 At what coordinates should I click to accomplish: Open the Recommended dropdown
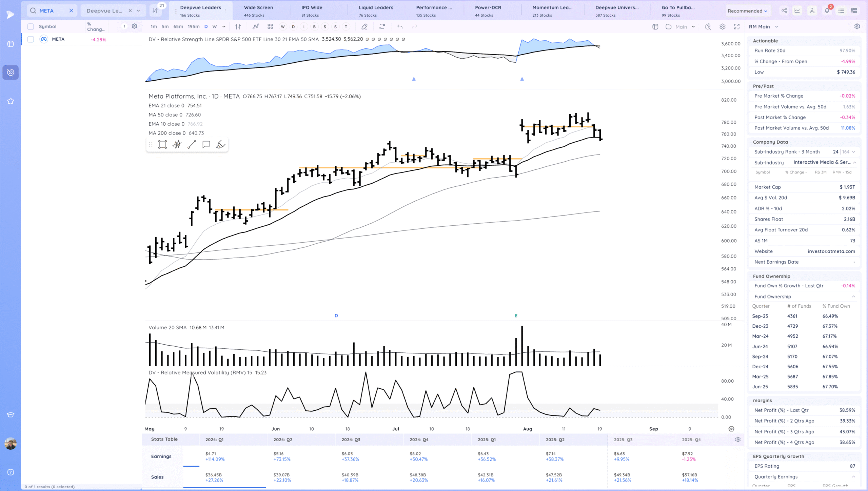pos(747,11)
